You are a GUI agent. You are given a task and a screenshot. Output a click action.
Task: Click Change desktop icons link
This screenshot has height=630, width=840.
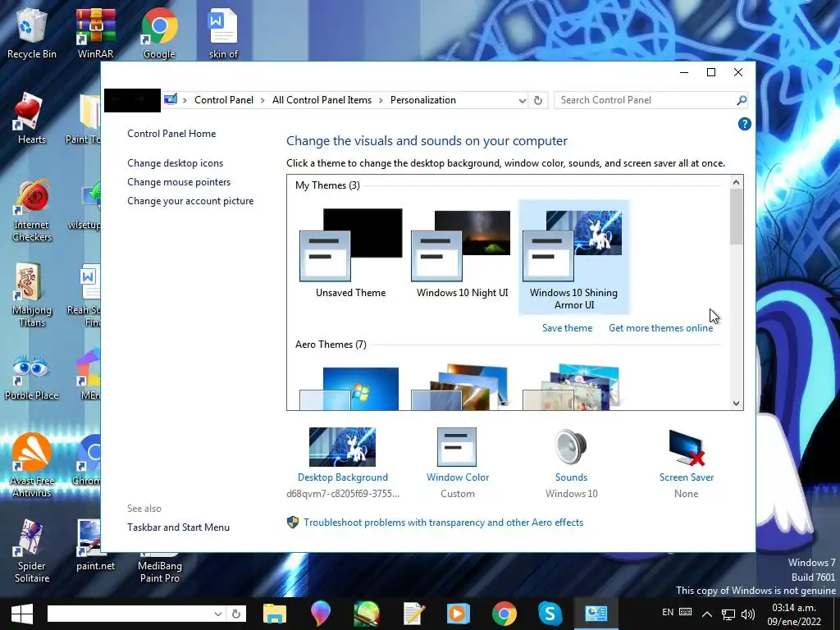pos(176,163)
